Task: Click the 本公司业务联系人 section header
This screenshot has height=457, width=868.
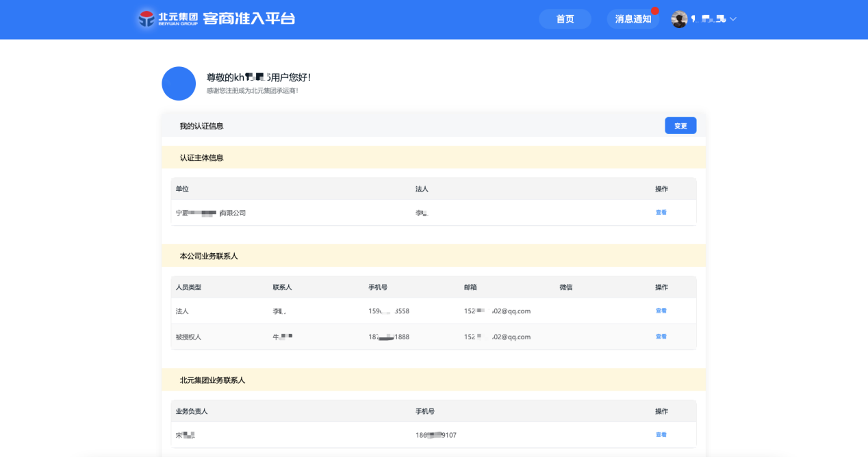Action: 209,256
